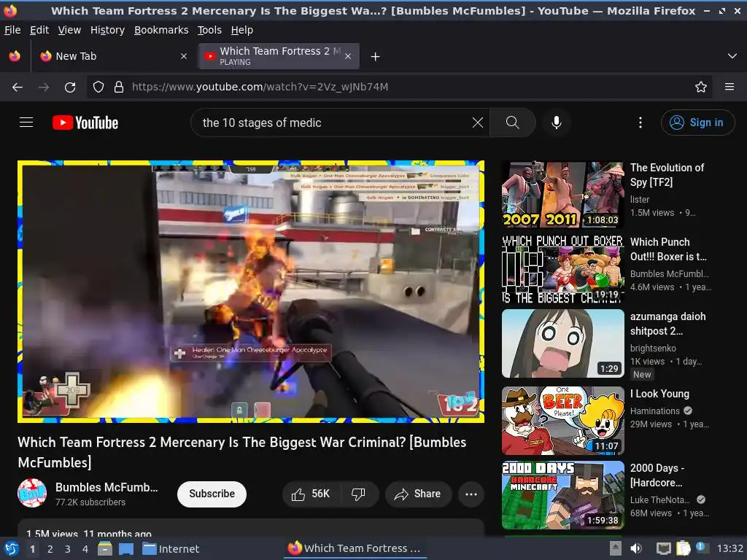Open the Help menu

click(x=242, y=30)
